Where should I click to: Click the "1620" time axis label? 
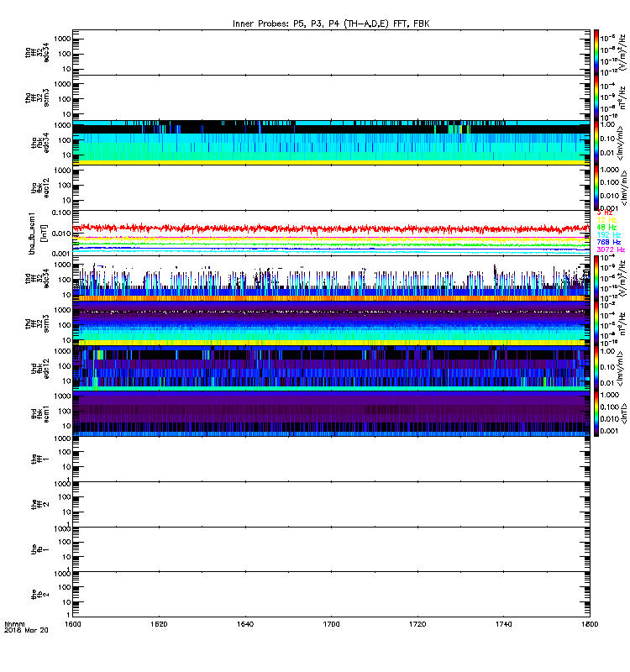click(159, 624)
